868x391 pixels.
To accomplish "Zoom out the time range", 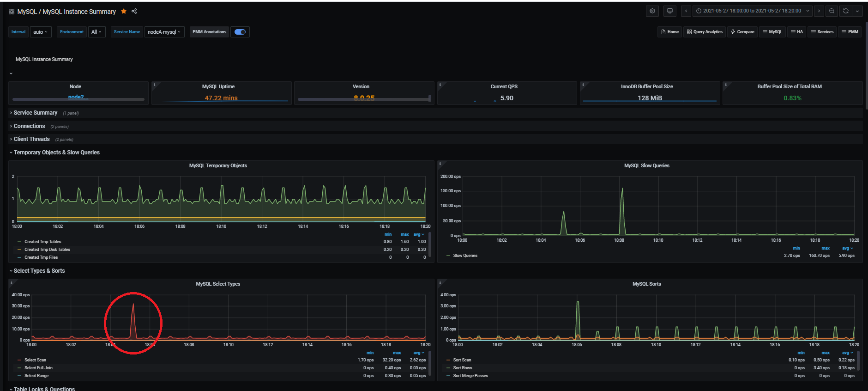I will point(832,11).
